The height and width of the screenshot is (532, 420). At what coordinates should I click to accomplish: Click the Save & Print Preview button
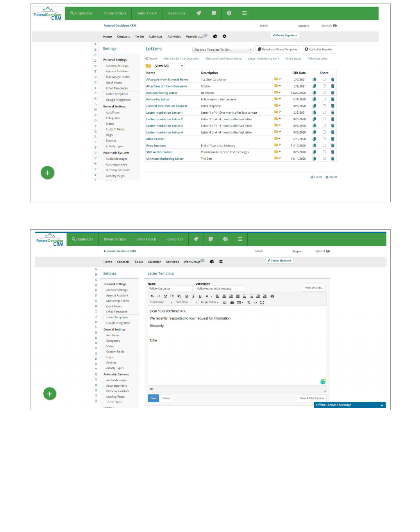pyautogui.click(x=312, y=398)
